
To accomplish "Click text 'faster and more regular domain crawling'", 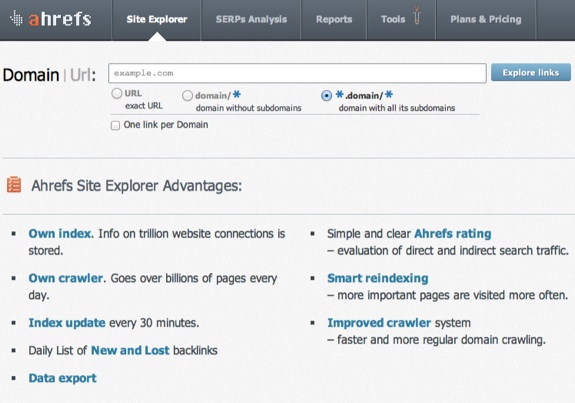I will [x=441, y=340].
